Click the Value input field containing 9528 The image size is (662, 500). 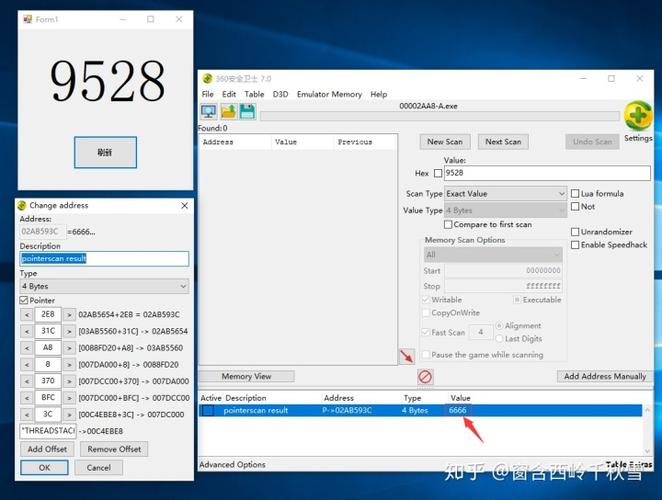(x=547, y=173)
